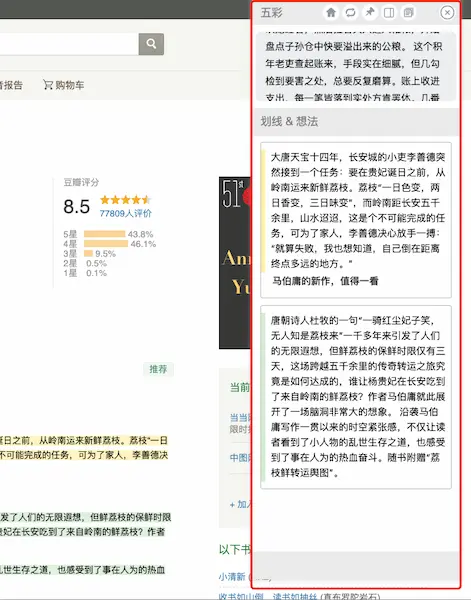
Task: Open the yellow highlight card about 大唐天宝十四年
Action: (356, 220)
